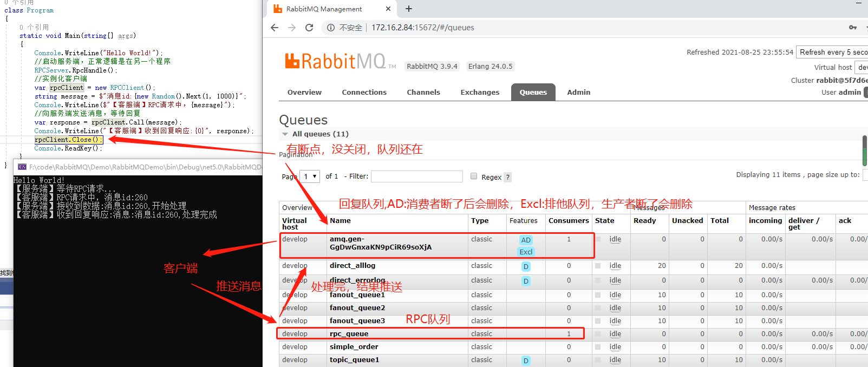The width and height of the screenshot is (868, 367).
Task: Click the Features column header
Action: coord(524,220)
